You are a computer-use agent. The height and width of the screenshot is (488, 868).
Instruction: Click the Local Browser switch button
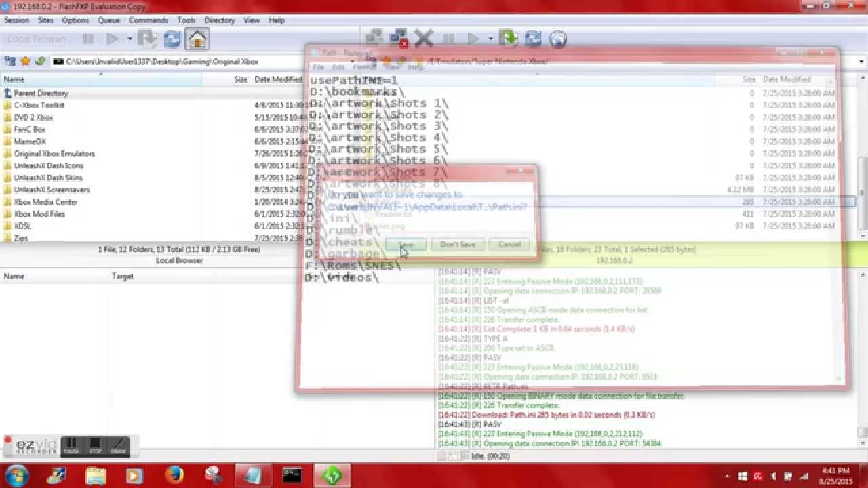tap(37, 39)
